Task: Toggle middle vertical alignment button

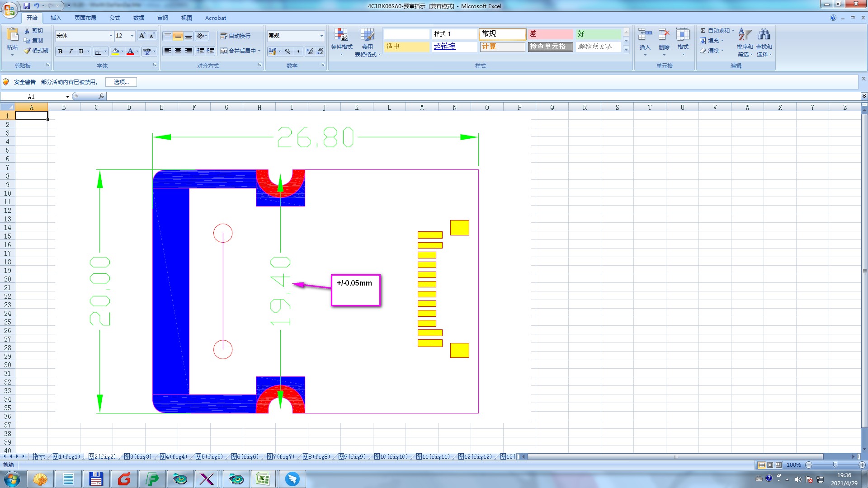Action: (x=178, y=36)
